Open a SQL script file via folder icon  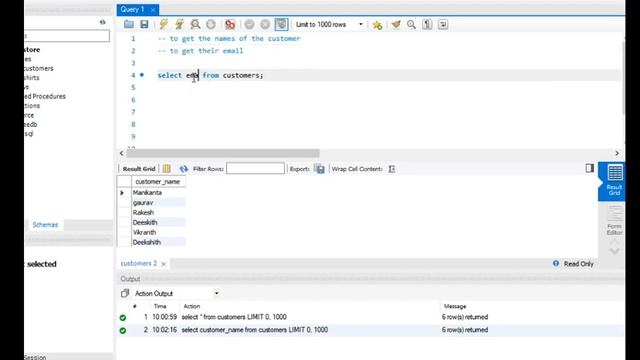point(129,24)
